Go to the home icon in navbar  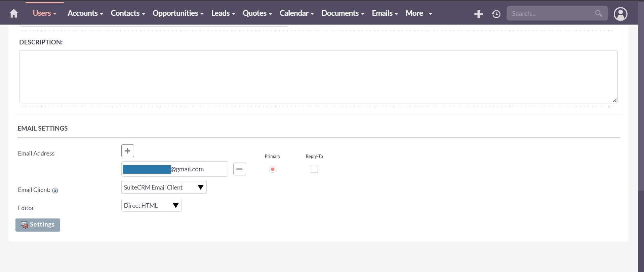click(x=14, y=13)
